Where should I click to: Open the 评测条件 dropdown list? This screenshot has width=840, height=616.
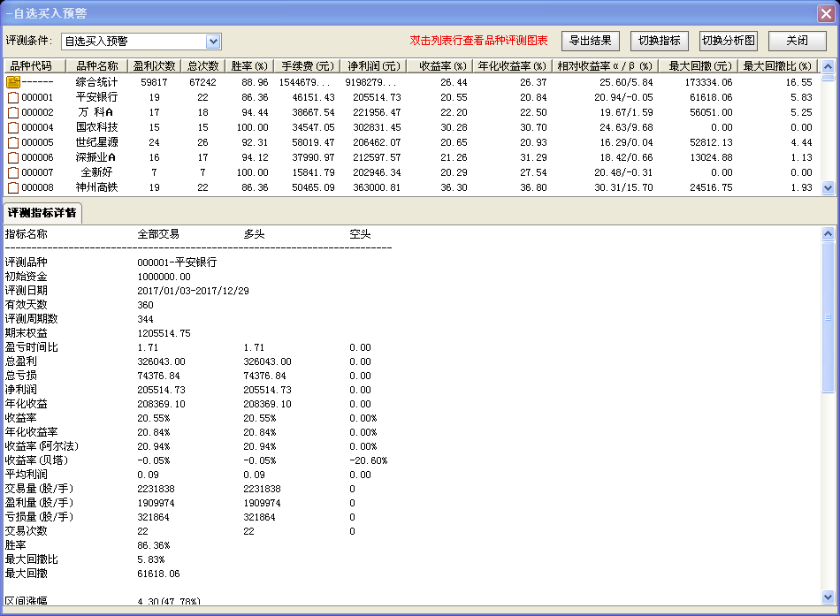coord(213,42)
